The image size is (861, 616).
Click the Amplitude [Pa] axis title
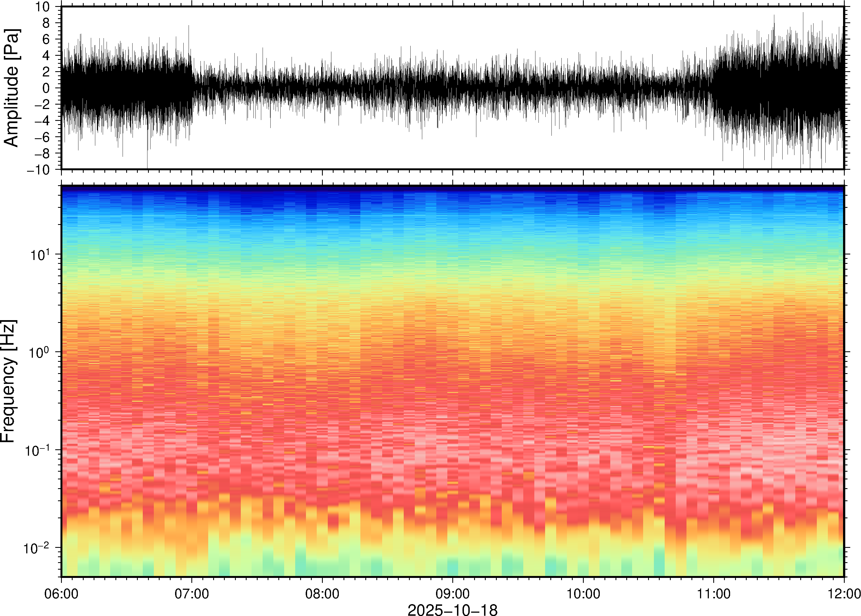(x=11, y=88)
